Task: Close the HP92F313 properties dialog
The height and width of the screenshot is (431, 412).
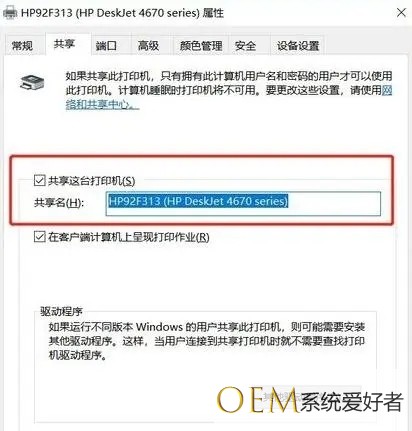Action: tap(401, 13)
